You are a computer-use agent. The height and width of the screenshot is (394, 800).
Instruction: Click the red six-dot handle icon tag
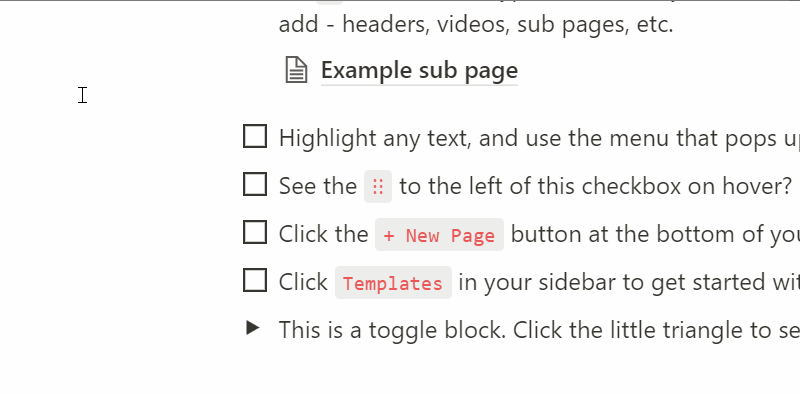click(x=378, y=186)
